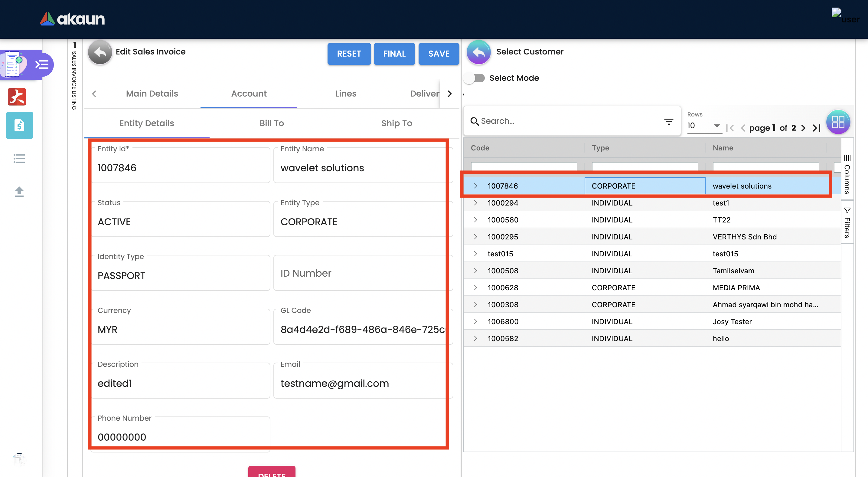This screenshot has height=477, width=868.
Task: Toggle the Select Mode switch
Action: 474,78
